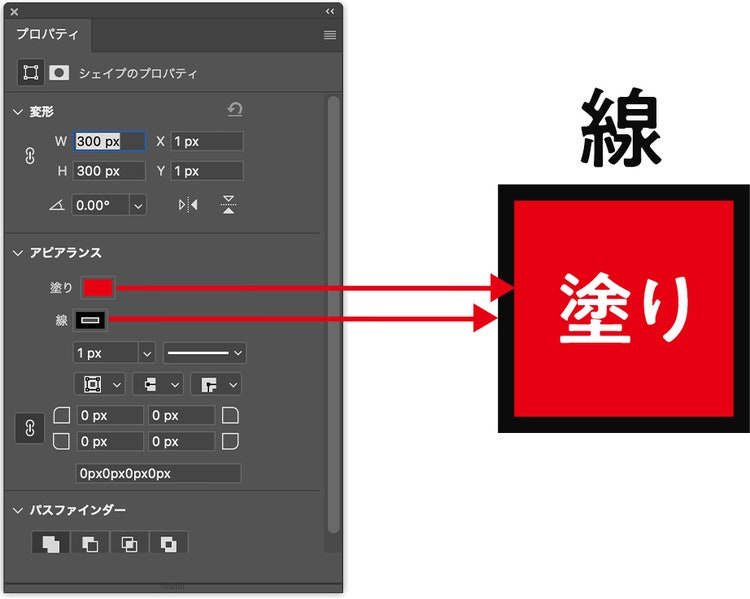Click the red square labeled 塗り
The width and height of the screenshot is (750, 599).
[x=624, y=309]
